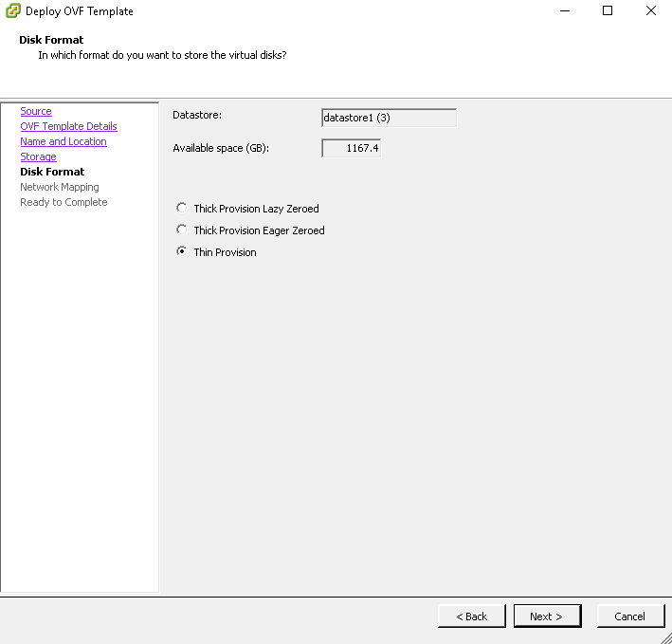Jump back to the Storage step

(x=38, y=156)
